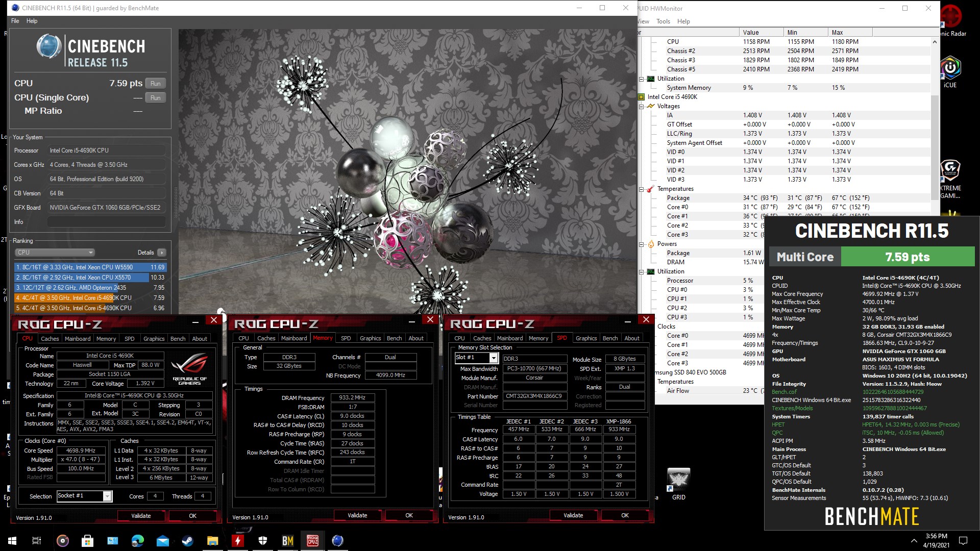This screenshot has height=551, width=980.
Task: Switch to Bench tab in Memory CPU-Z window
Action: pyautogui.click(x=394, y=338)
